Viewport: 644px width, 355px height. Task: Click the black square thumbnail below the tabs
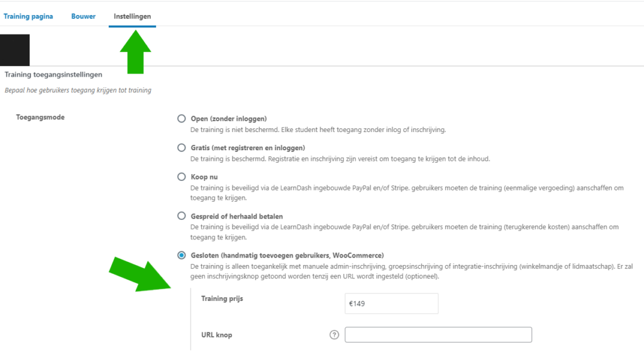pyautogui.click(x=15, y=50)
